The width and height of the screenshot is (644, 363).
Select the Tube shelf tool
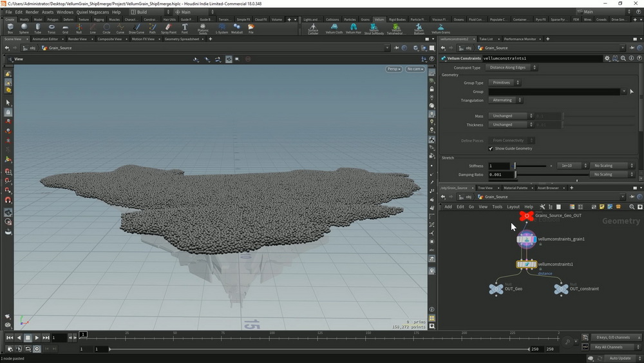[x=38, y=28]
